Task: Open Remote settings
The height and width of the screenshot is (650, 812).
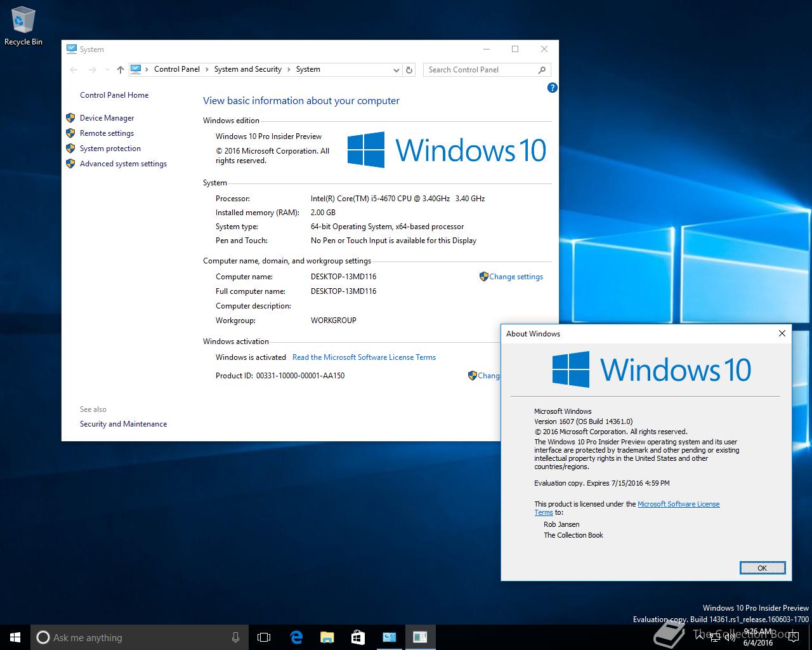Action: click(x=107, y=133)
